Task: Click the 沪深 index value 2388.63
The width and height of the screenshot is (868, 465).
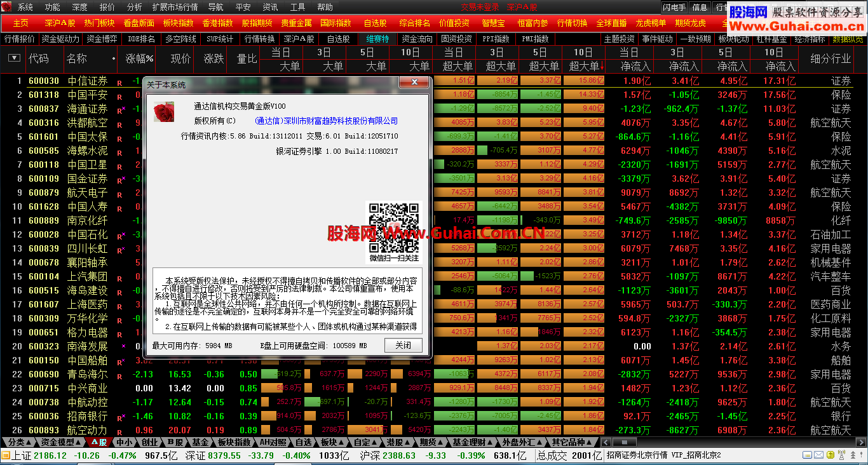Action: [400, 455]
